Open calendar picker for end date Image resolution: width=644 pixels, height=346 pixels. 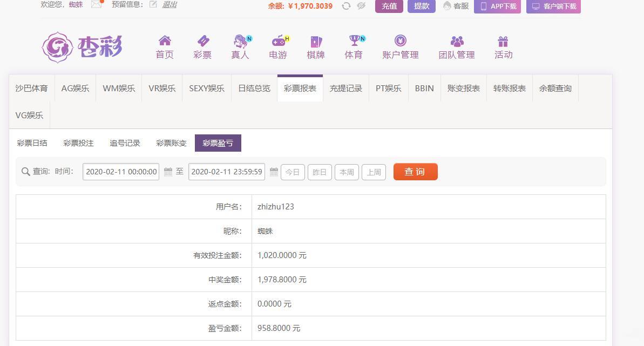(x=274, y=172)
